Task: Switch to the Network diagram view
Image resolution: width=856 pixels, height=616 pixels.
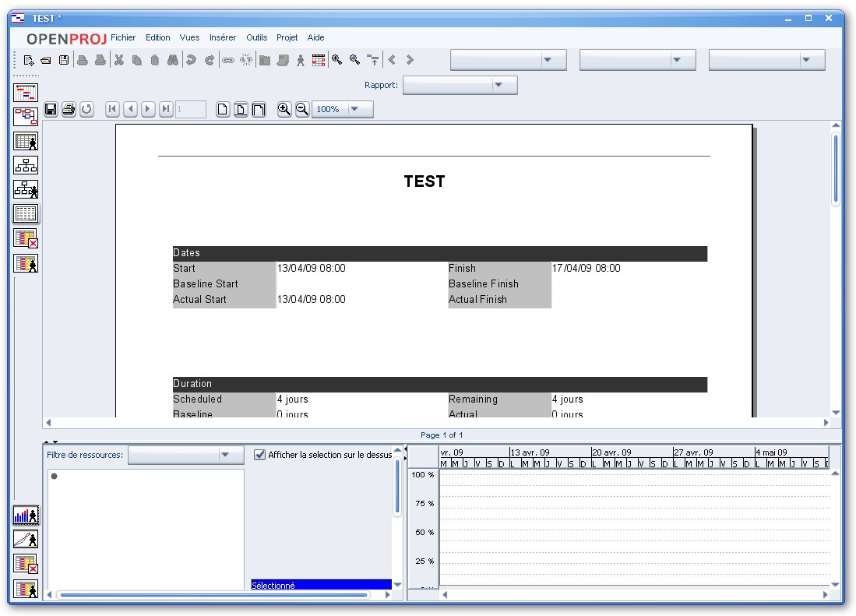Action: pyautogui.click(x=26, y=117)
